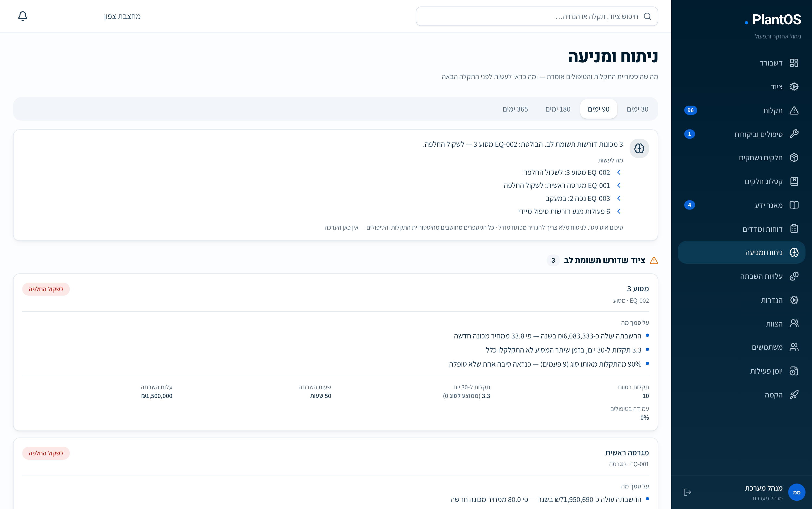Screen dimensions: 812x509
Task: Click the orange warning icon beside ציוד שדורש תשומת לב
Action: point(654,260)
